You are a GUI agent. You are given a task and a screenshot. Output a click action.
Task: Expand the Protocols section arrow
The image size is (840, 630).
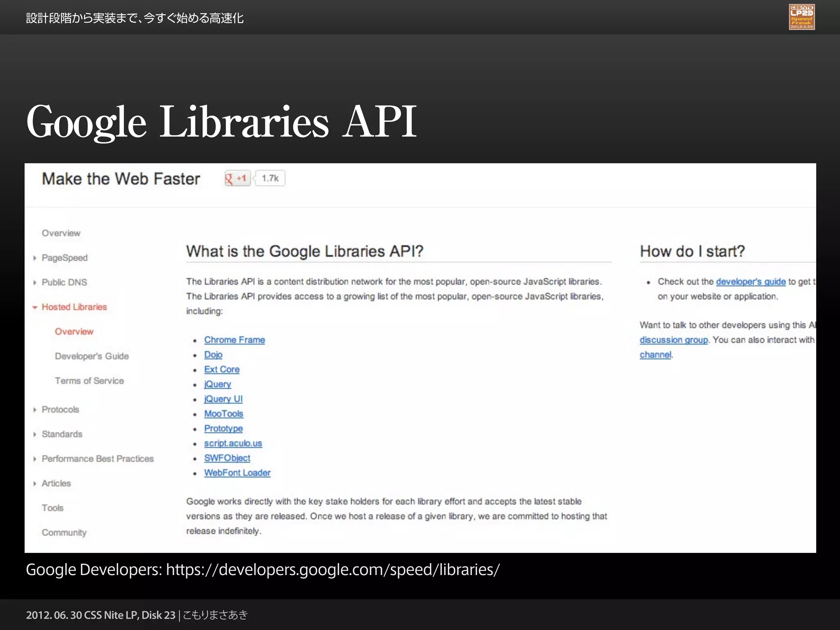pyautogui.click(x=35, y=410)
